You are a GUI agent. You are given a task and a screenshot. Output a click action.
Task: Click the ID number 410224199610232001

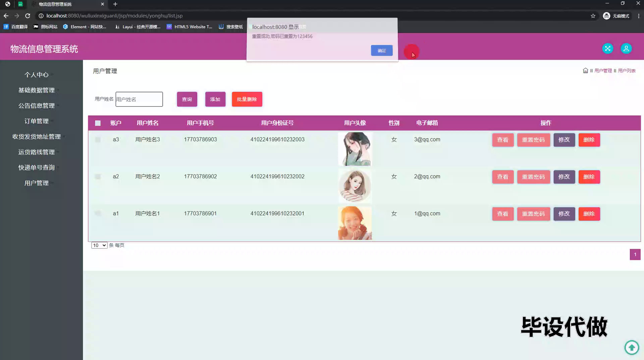click(x=277, y=213)
